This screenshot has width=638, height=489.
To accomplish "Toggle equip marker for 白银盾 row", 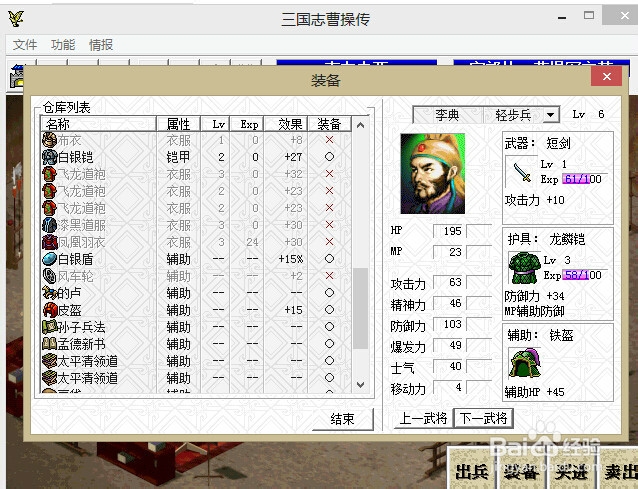I will coord(329,259).
